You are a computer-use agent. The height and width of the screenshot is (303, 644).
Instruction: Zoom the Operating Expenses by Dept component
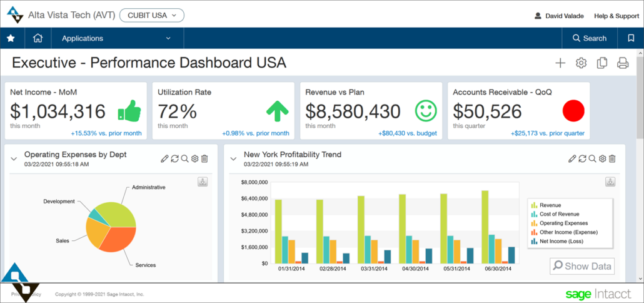coord(185,158)
